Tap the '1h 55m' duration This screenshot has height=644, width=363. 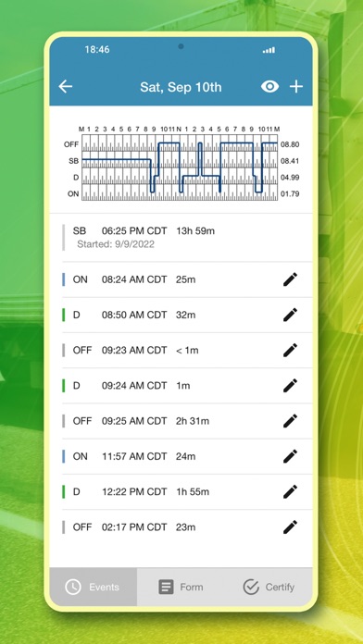pos(193,491)
